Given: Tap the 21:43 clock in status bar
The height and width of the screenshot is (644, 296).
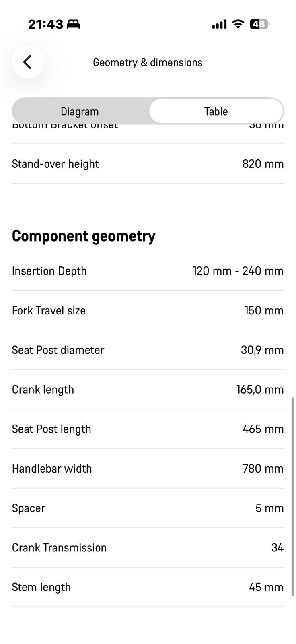Looking at the screenshot, I should (x=45, y=25).
